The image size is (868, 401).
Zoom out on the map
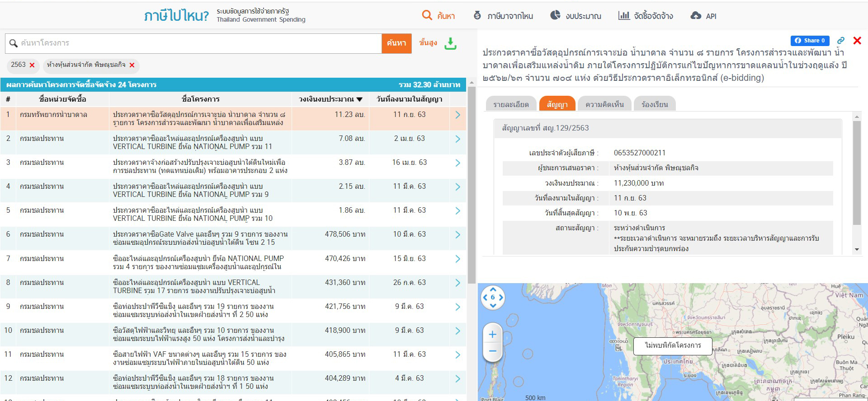coord(493,351)
